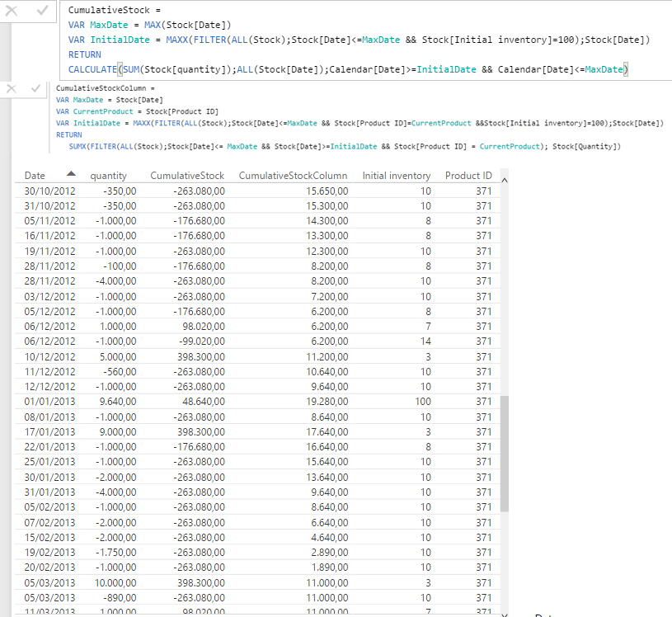Select the 03/12/2012 date cell
The width and height of the screenshot is (672, 617).
(49, 296)
